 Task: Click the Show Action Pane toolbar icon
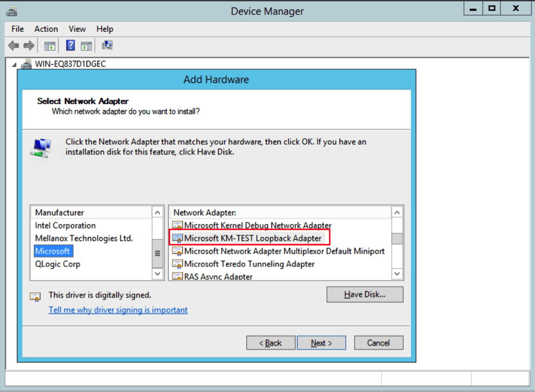86,45
